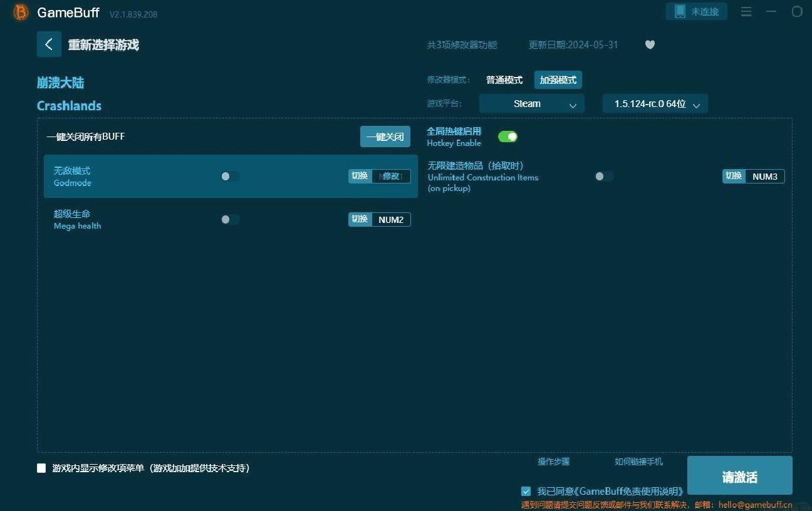This screenshot has height=511, width=812.
Task: Uncheck the GameBuff disclaimer agreement checkbox
Action: pyautogui.click(x=526, y=491)
